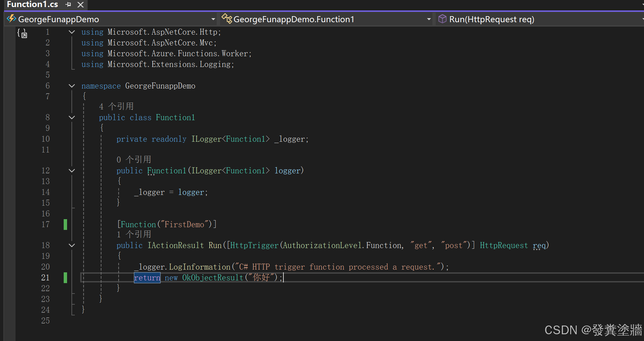
Task: Collapse the Function1 constructor block
Action: 72,171
